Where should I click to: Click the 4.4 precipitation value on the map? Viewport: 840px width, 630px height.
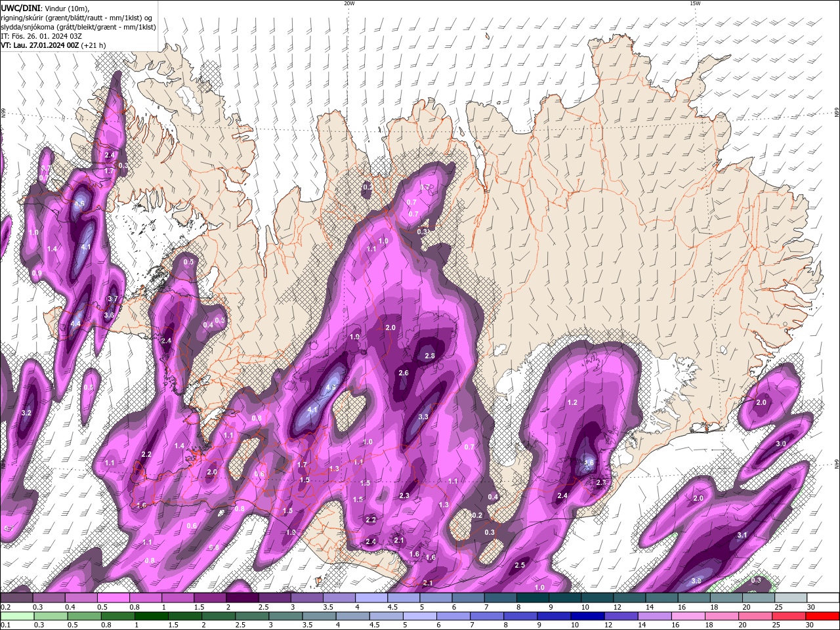click(x=75, y=324)
